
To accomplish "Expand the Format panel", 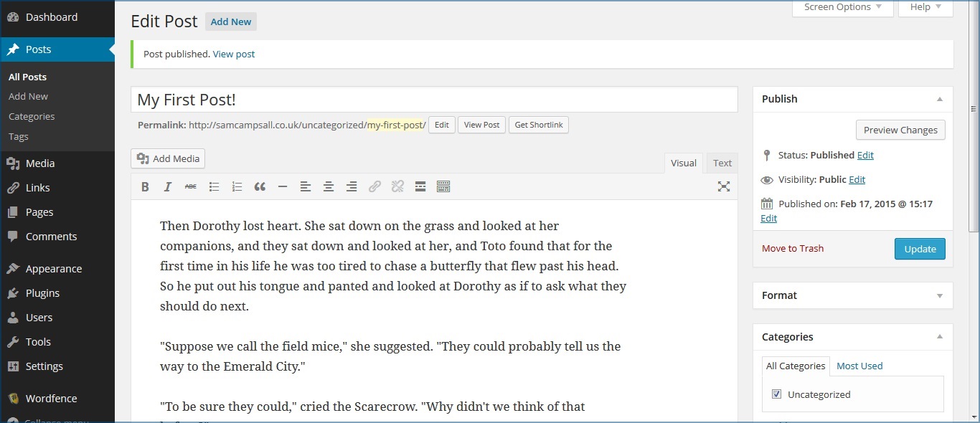I will click(x=940, y=295).
